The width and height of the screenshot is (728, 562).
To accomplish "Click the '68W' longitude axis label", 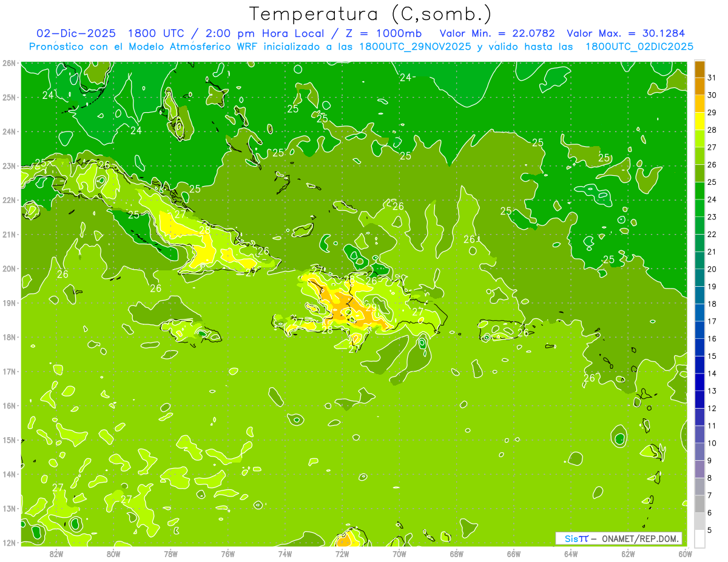I will coord(457,554).
